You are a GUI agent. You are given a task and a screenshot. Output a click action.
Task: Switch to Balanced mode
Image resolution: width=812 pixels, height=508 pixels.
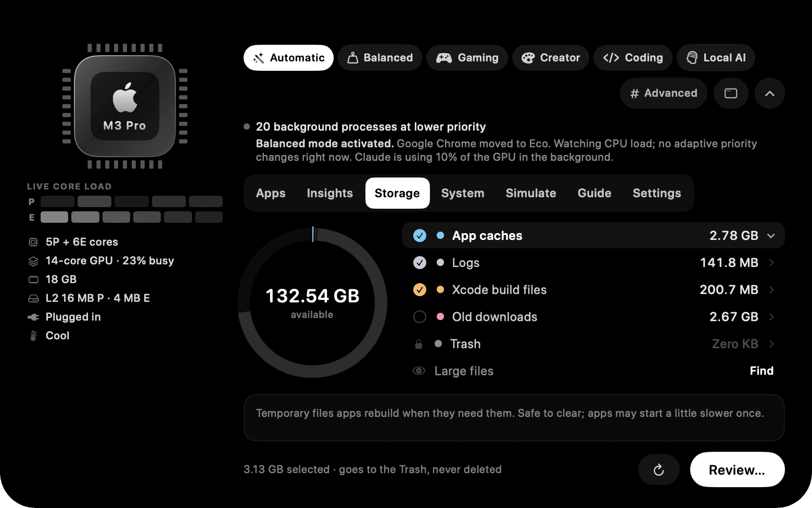pyautogui.click(x=380, y=58)
